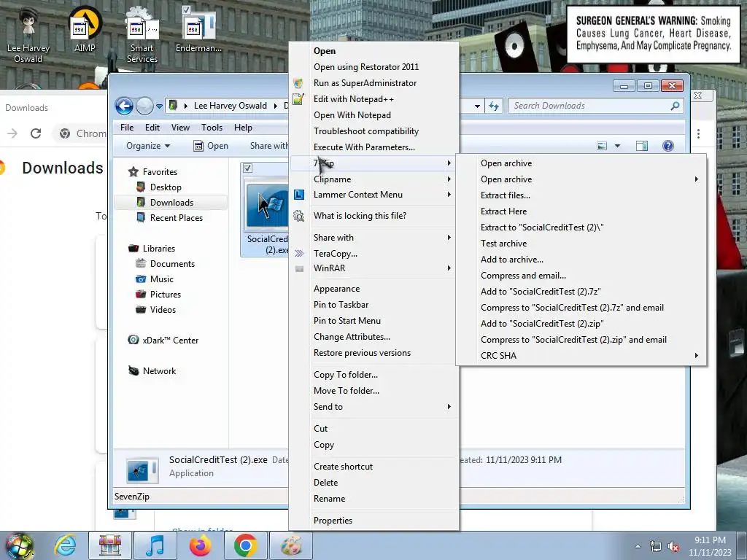Select Desktop under Favorites

tap(166, 187)
